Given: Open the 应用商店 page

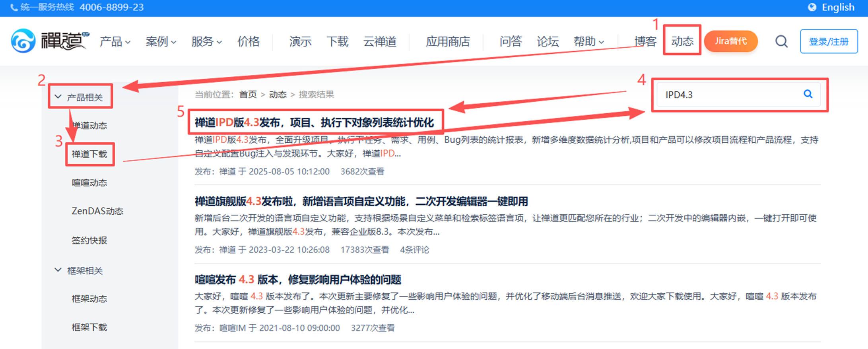Looking at the screenshot, I should pyautogui.click(x=448, y=41).
